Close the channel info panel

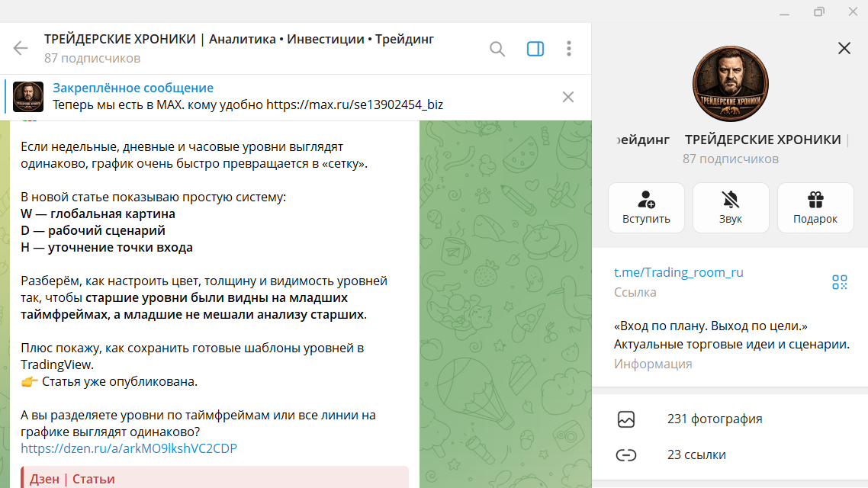pyautogui.click(x=844, y=48)
